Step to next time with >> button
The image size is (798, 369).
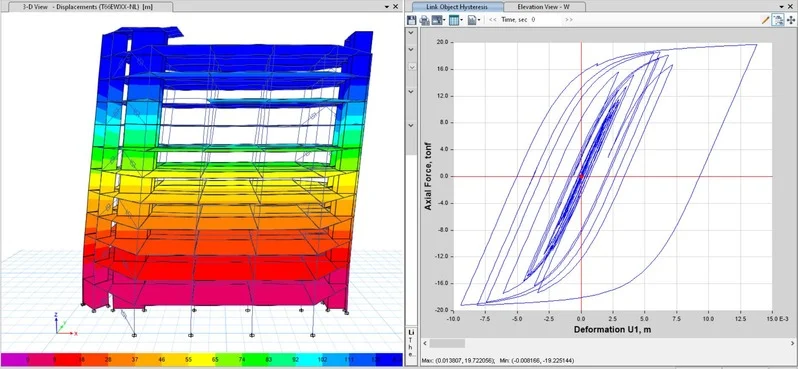[x=568, y=20]
